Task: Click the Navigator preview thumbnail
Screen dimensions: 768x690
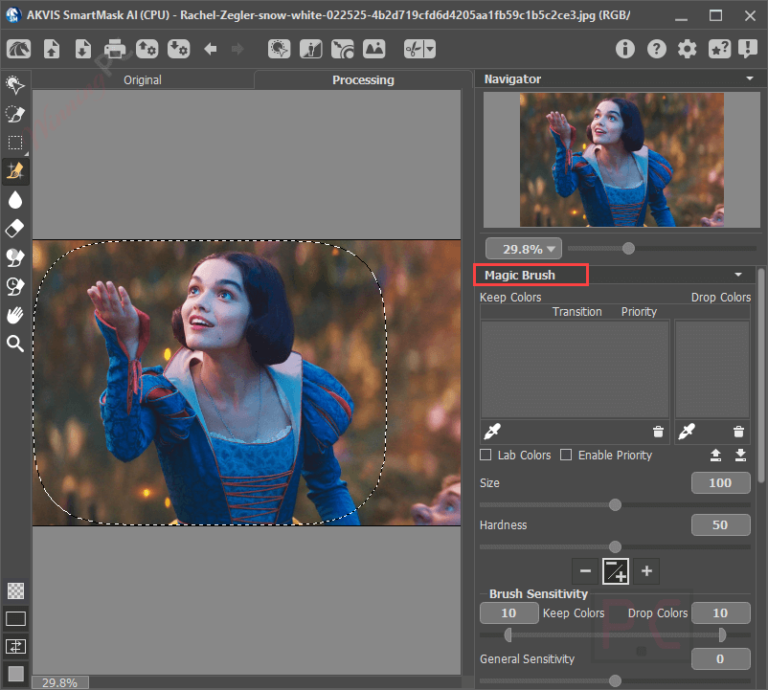Action: tap(622, 160)
